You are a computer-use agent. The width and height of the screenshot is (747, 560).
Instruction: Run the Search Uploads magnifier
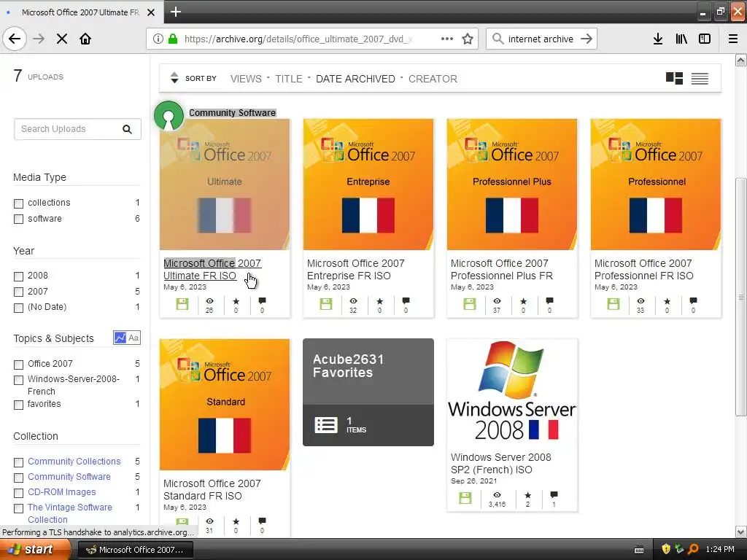(127, 129)
